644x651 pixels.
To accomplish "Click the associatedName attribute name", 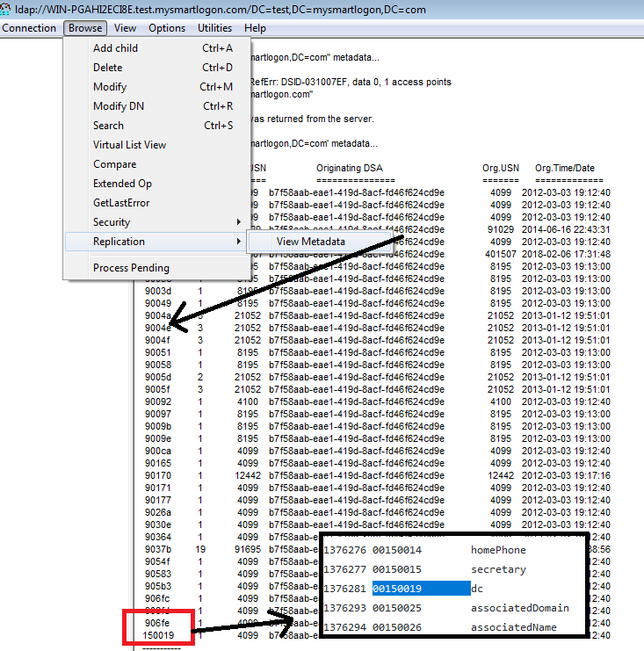I will [x=514, y=627].
